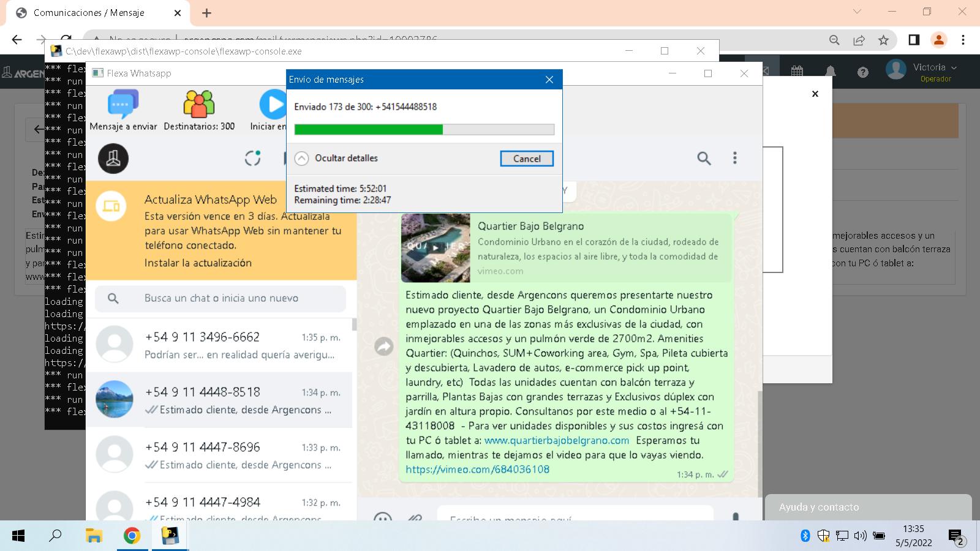Open volume control in system tray
The image size is (980, 551).
(860, 536)
